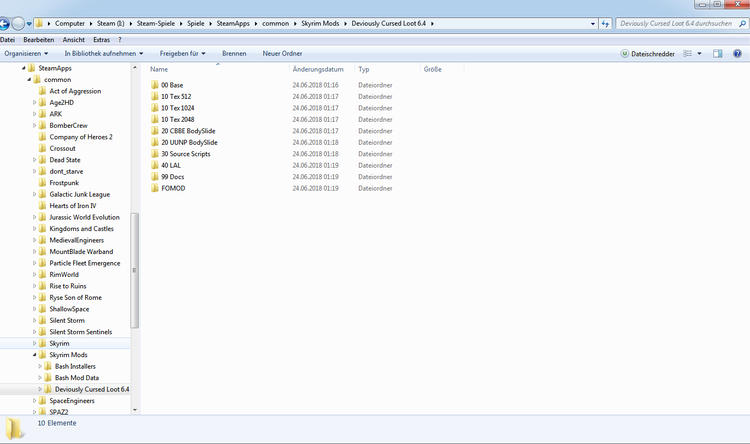Select the '10 Tex 2048' folder icon
Screen dimensions: 750x444
pyautogui.click(x=154, y=120)
